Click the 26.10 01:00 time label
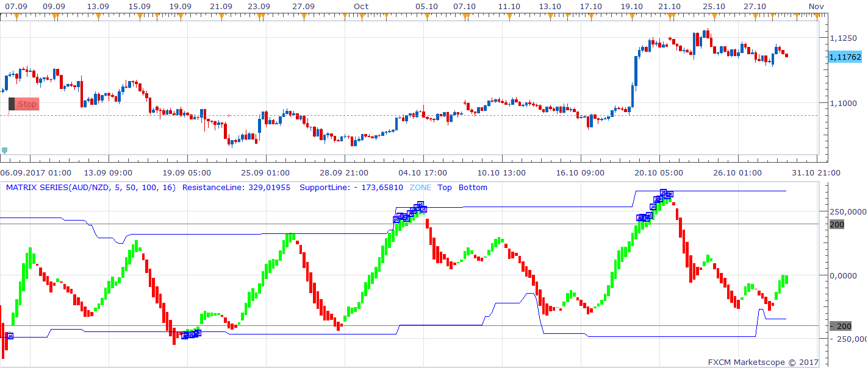868x368 pixels. click(x=737, y=172)
